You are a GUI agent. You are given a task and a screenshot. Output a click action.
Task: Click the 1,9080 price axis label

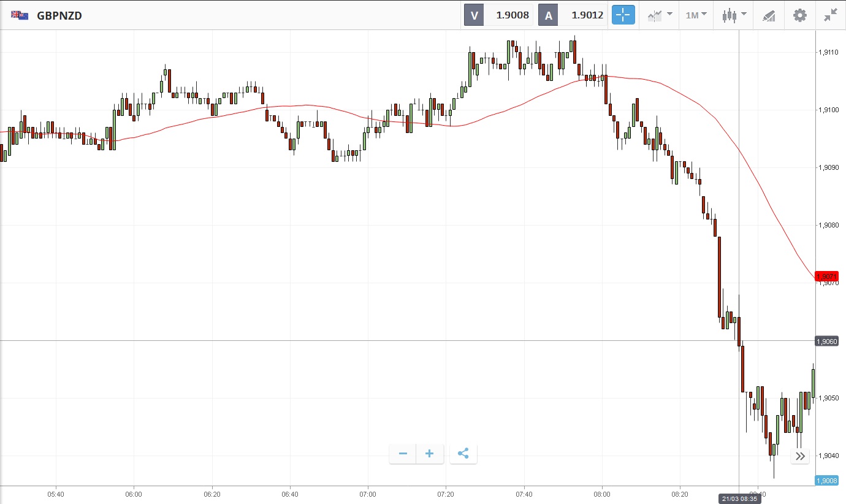pyautogui.click(x=828, y=226)
